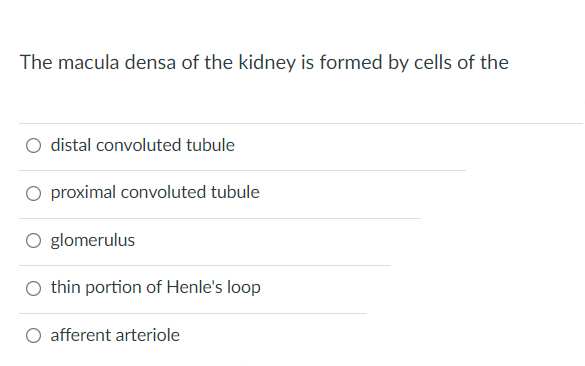Viewport: 585px width, 366px height.
Task: Click the word 'kidney' in the question
Action: (x=267, y=62)
